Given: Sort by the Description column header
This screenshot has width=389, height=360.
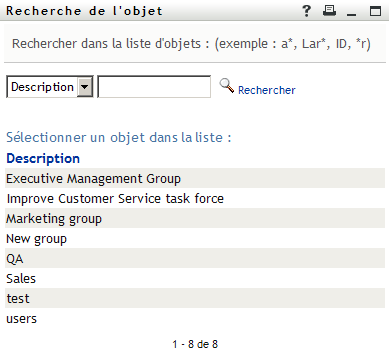Looking at the screenshot, I should [x=43, y=158].
